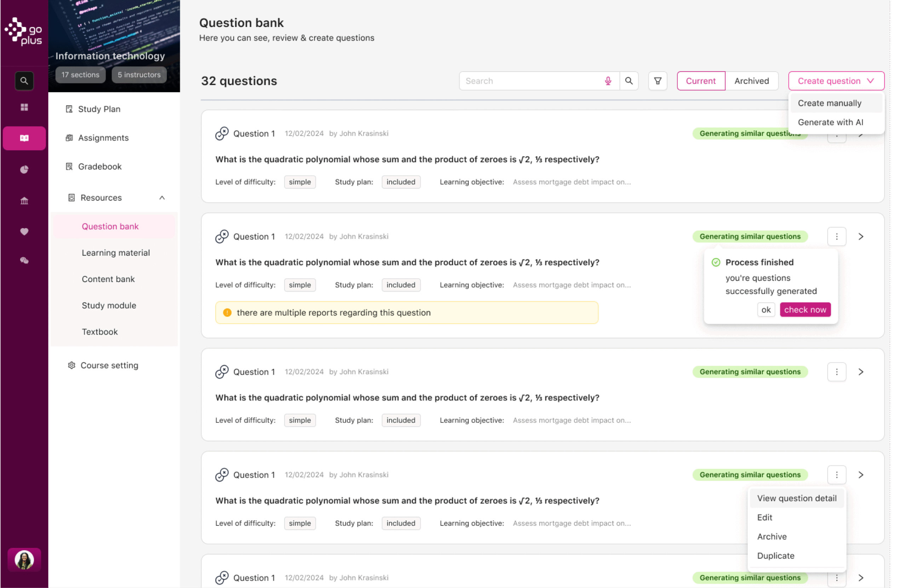Viewport: 906px width, 588px height.
Task: Click the microphone voice search icon
Action: coord(608,81)
